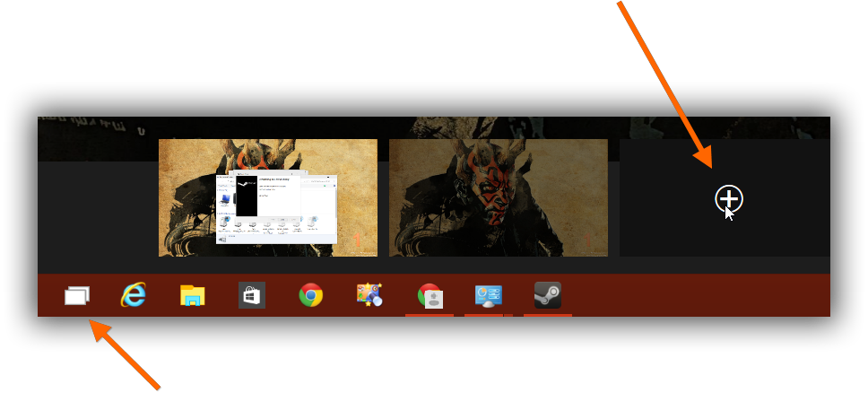Add a new virtual desktop with plus
Image resolution: width=868 pixels, height=393 pixels.
(x=728, y=198)
